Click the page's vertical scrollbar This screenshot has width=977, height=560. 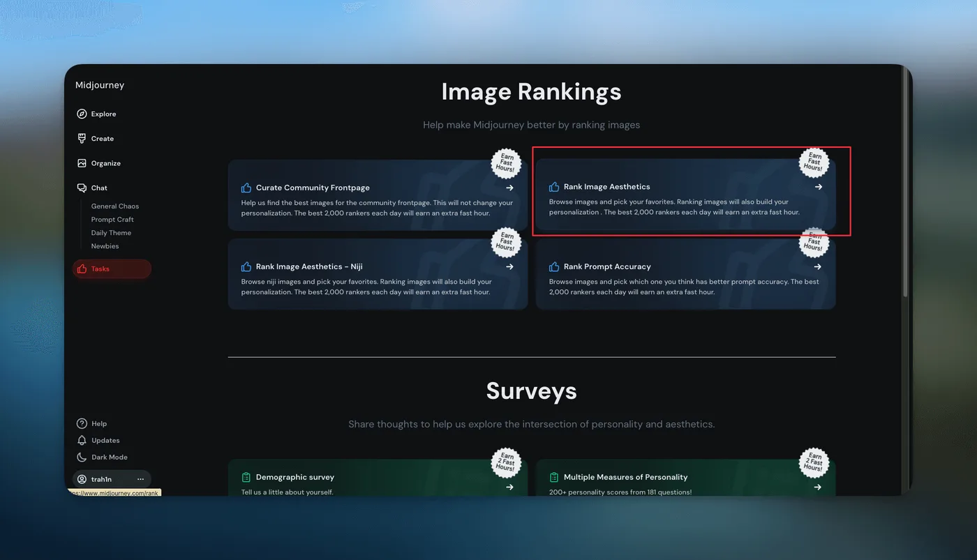(x=905, y=181)
